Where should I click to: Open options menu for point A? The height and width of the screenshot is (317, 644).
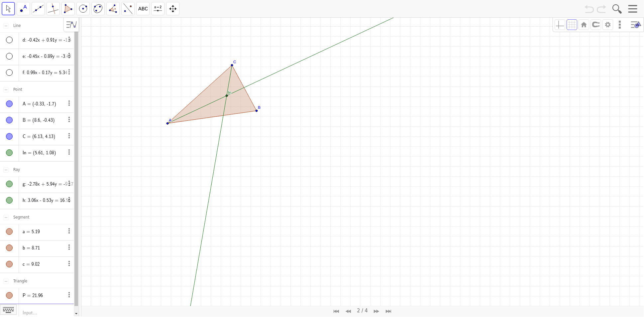(x=69, y=103)
